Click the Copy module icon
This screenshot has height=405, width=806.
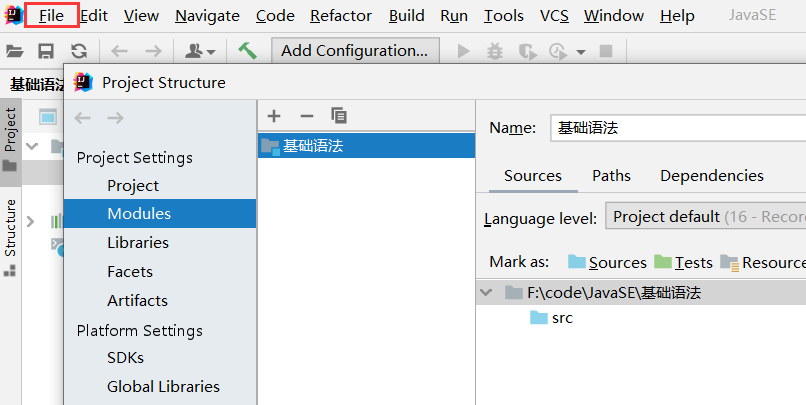338,117
